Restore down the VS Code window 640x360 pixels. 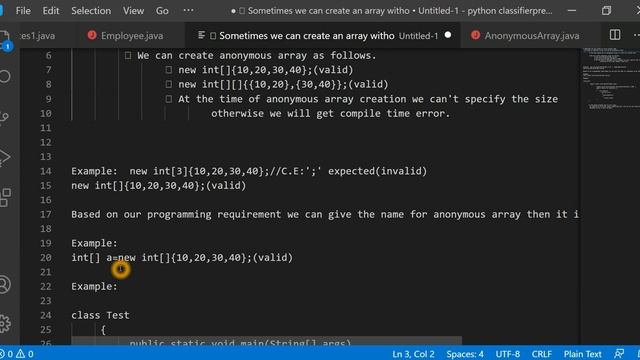606,11
